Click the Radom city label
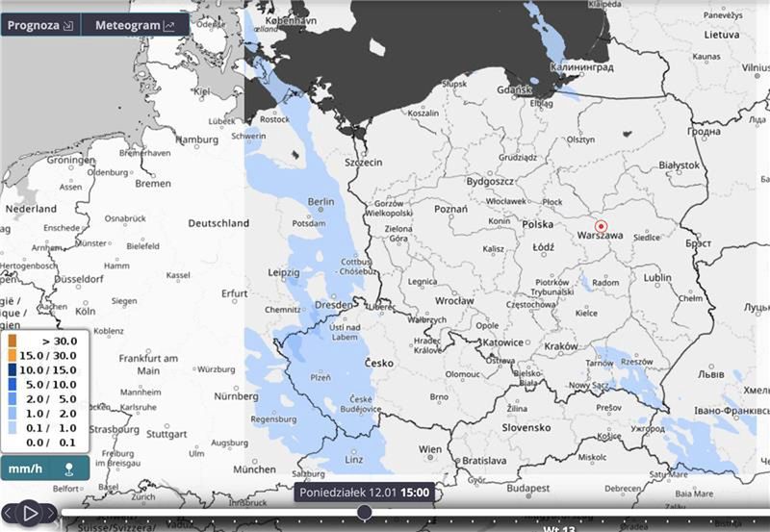 click(605, 283)
